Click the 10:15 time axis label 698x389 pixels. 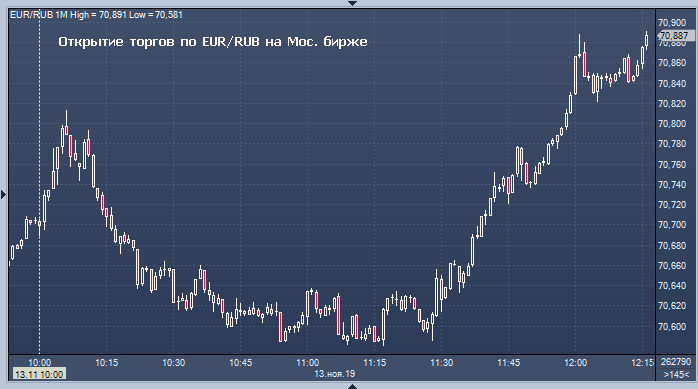point(106,363)
